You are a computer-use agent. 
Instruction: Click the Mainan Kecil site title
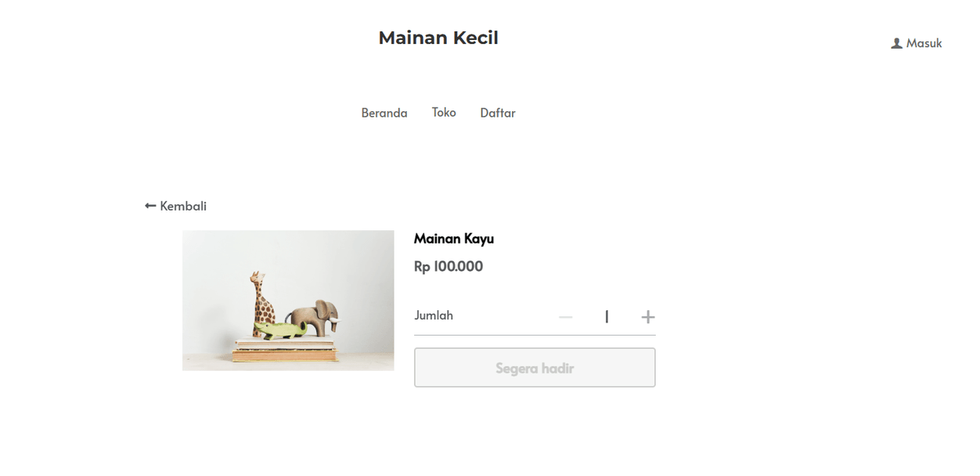coord(438,37)
